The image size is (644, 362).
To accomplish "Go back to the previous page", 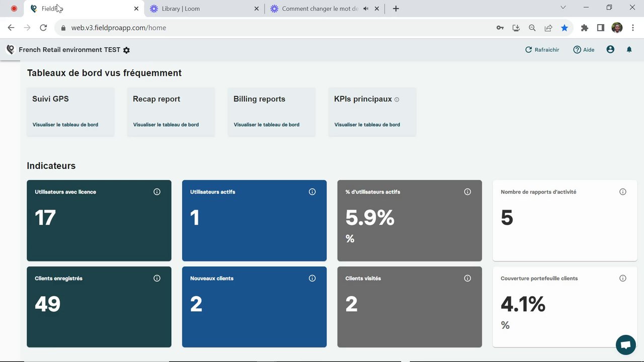I will (11, 28).
